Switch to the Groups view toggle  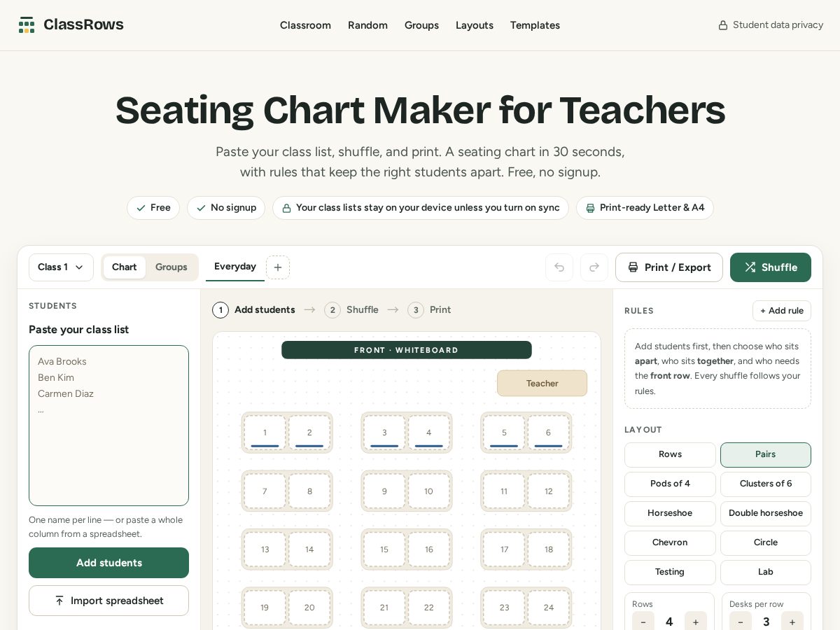[171, 267]
